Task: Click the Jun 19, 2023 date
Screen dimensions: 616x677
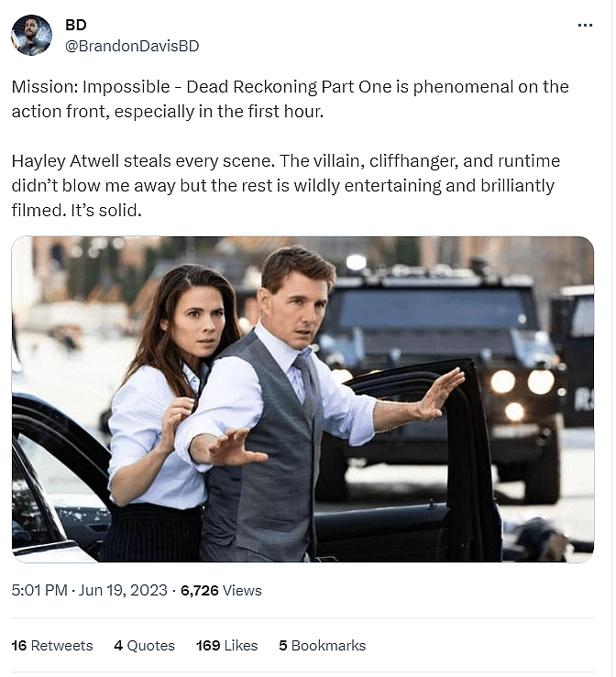Action: (124, 591)
